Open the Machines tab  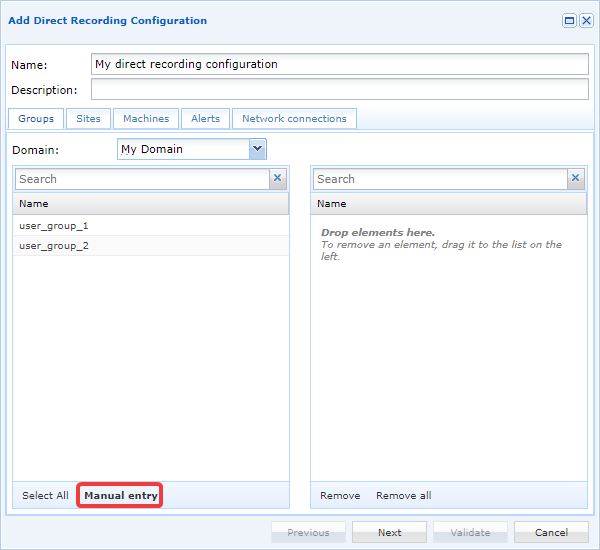146,119
